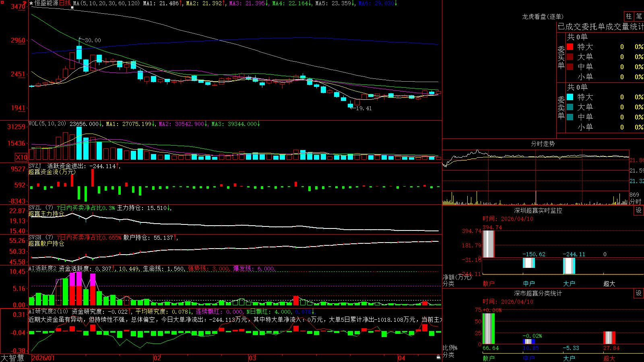Click the 日线 period label
Screen dimensions: 644x362
65,3
